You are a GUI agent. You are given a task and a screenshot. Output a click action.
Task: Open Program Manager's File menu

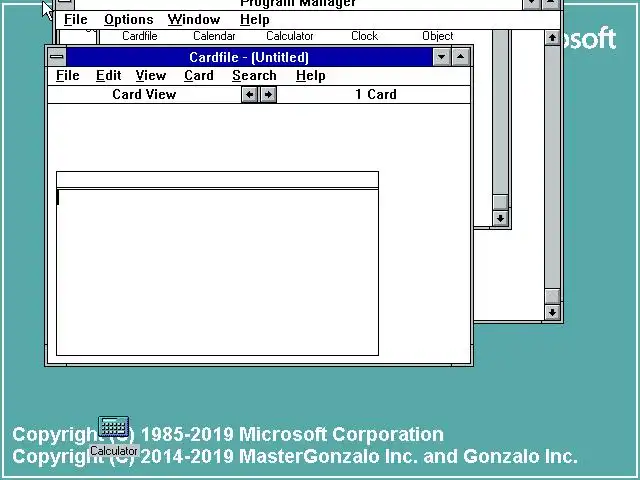point(76,20)
